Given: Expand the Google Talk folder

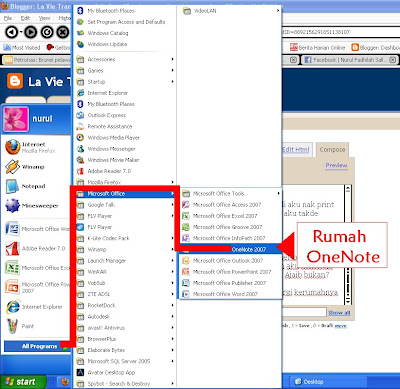Looking at the screenshot, I should point(125,205).
